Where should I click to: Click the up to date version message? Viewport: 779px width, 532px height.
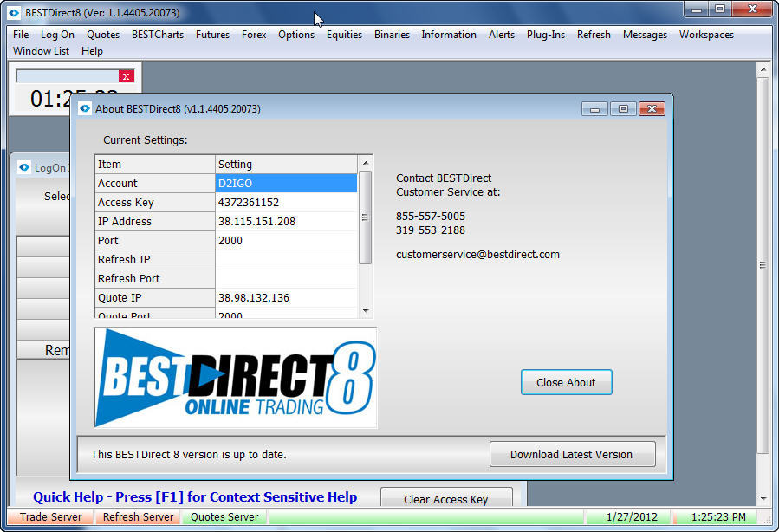(x=189, y=455)
